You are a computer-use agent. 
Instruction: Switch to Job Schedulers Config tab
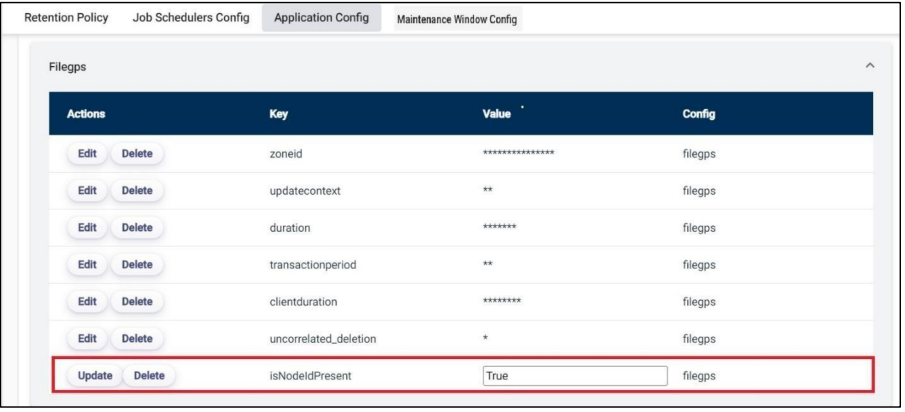coord(191,18)
